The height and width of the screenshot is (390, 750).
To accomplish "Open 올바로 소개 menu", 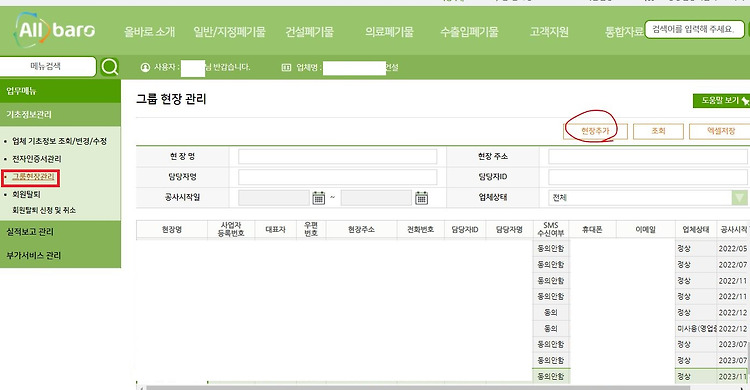I will click(x=149, y=32).
